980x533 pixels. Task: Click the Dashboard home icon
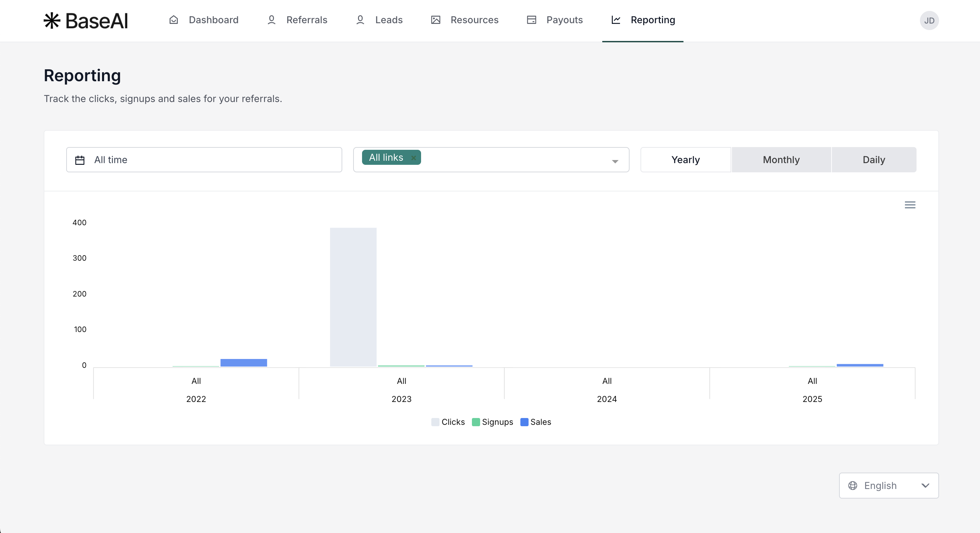tap(173, 20)
